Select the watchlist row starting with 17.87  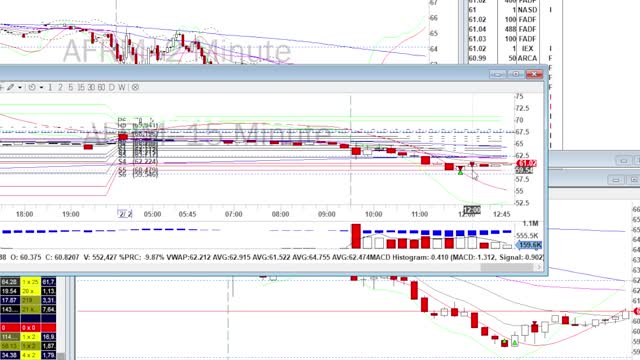point(28,300)
